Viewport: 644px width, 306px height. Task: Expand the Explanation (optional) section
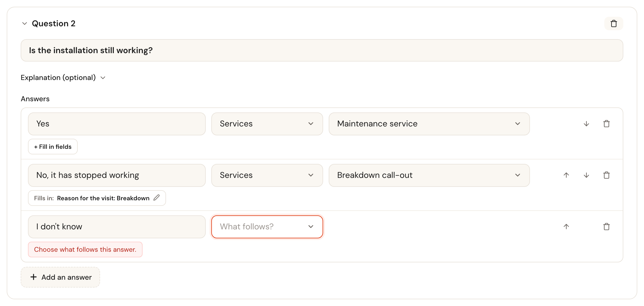[63, 77]
